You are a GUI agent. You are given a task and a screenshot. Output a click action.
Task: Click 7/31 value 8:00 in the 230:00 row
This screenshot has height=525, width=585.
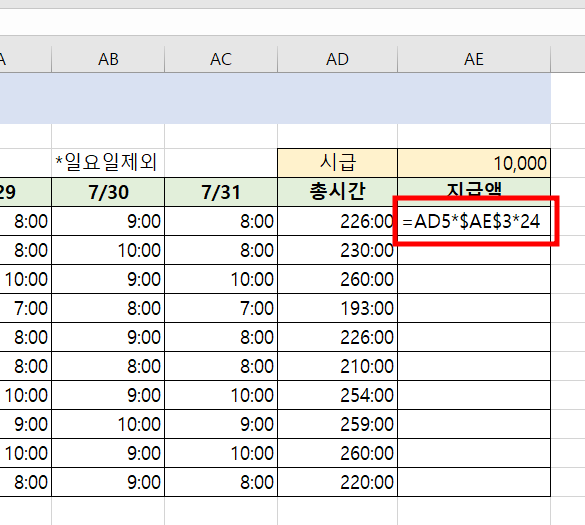pyautogui.click(x=221, y=250)
